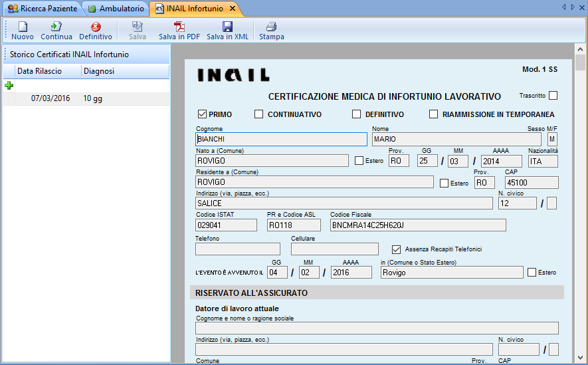The image size is (588, 365).
Task: Check the DEFINITIVO checkbox
Action: pos(356,114)
